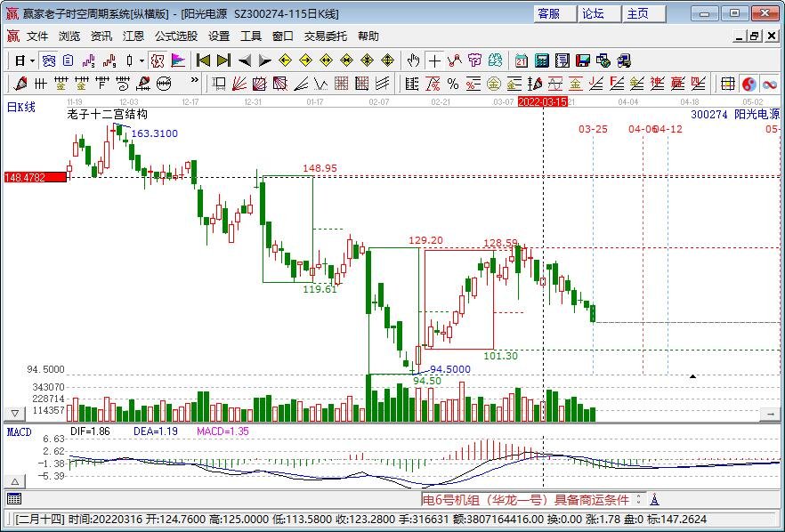Click the blue clipboard info icon
Image resolution: width=785 pixels, height=532 pixels.
[68, 61]
